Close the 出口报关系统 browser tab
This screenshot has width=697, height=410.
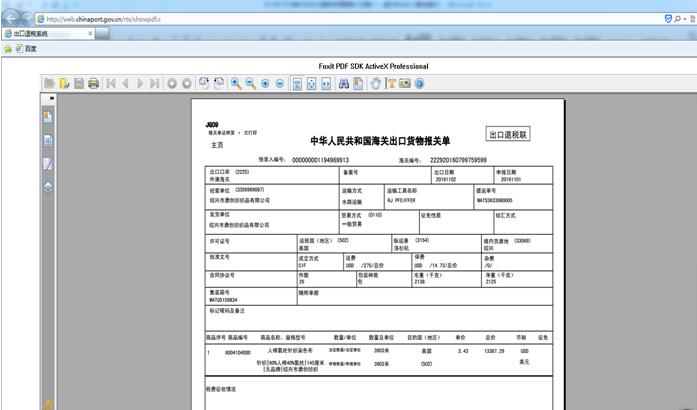tap(88, 33)
